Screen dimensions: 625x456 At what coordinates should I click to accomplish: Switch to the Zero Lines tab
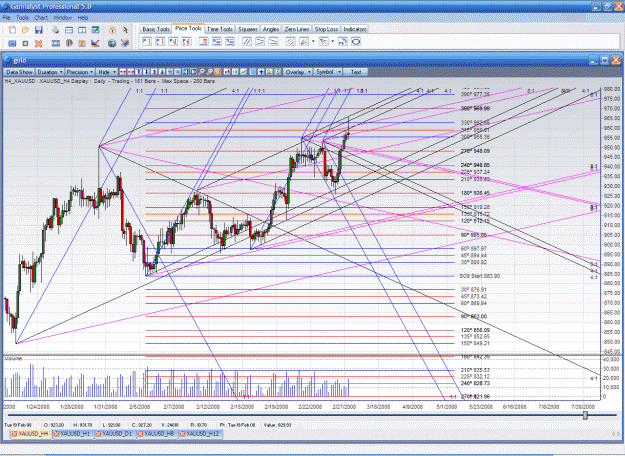pos(297,29)
